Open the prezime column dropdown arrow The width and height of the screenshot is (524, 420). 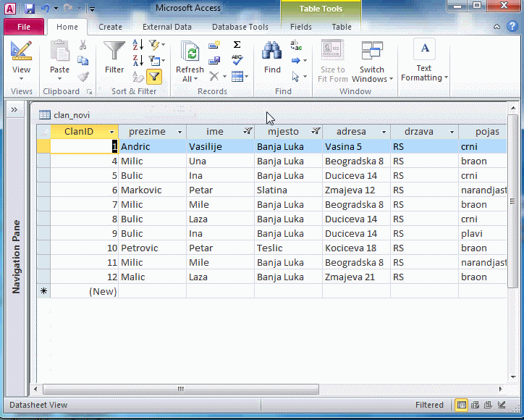coord(179,132)
